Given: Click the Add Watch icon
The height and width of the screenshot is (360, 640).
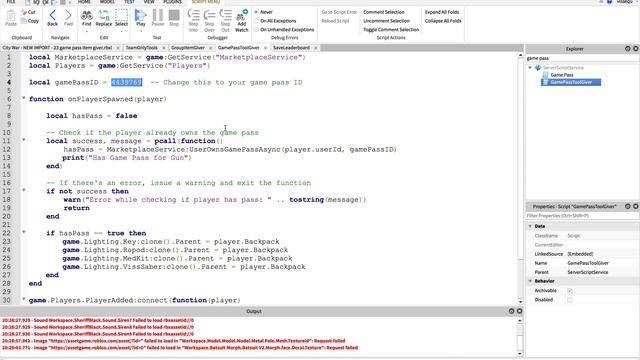Looking at the screenshot, I should pos(242,15).
